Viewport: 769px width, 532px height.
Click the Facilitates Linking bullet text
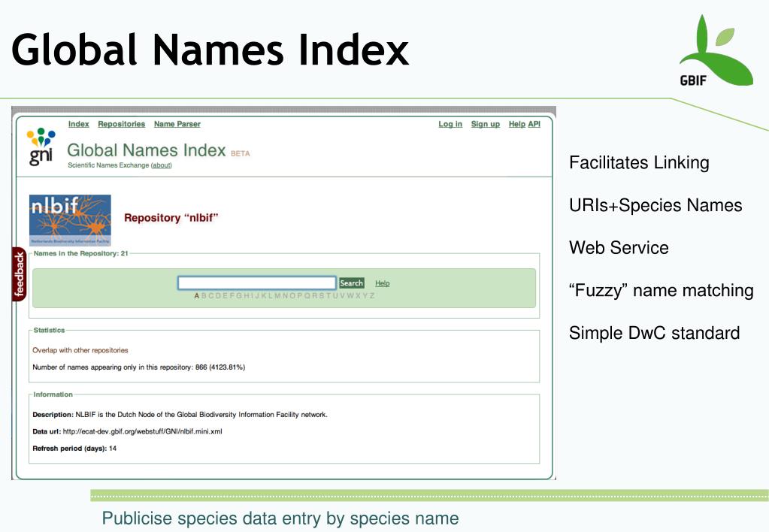click(x=639, y=163)
